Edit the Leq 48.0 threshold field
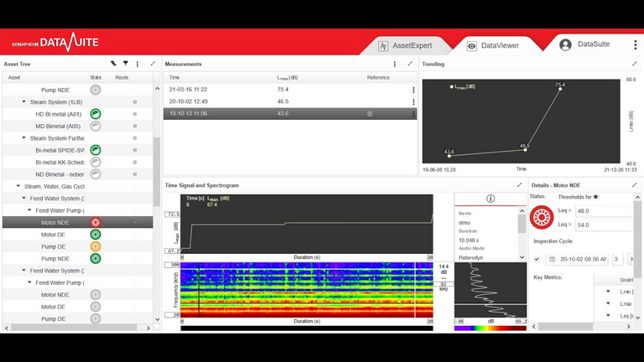 click(602, 211)
